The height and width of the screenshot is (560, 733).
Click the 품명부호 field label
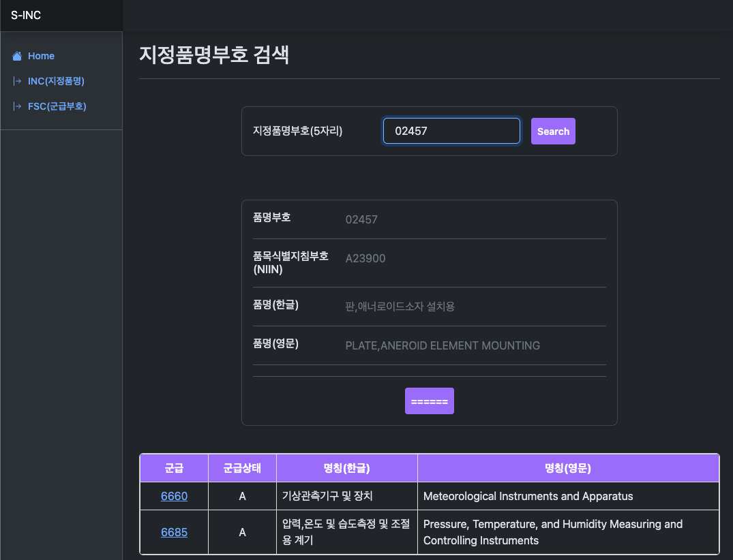tap(271, 217)
